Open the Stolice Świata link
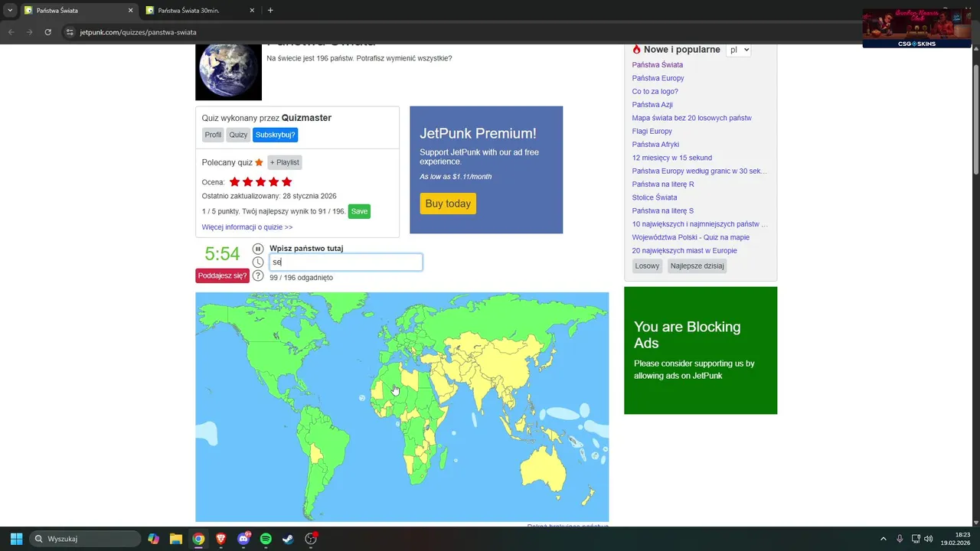 655,197
